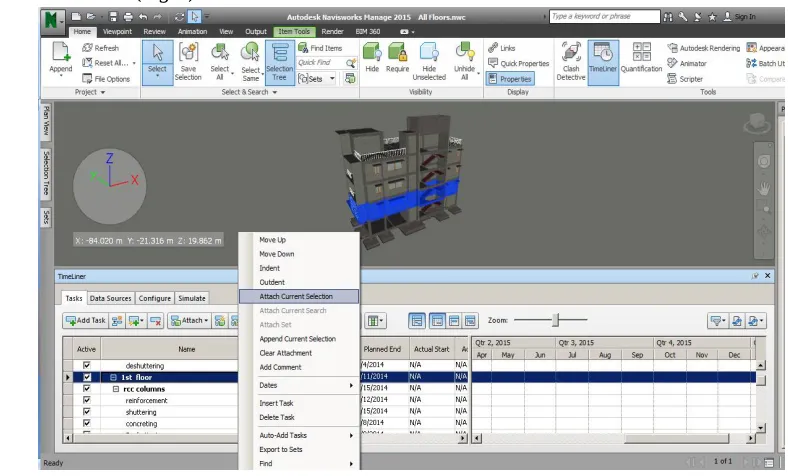Uncheck Active checkbox for deshuttering task

pyautogui.click(x=86, y=365)
